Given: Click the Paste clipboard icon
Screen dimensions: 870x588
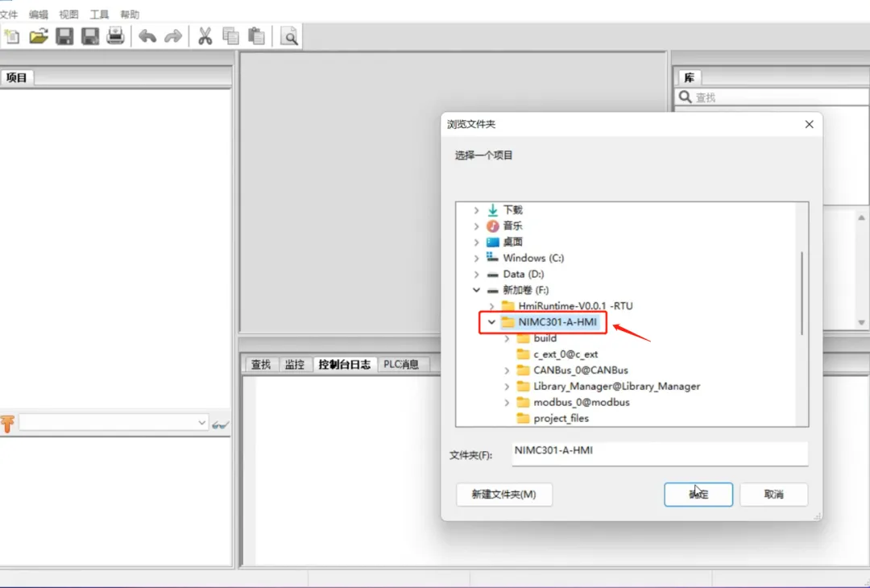Looking at the screenshot, I should pyautogui.click(x=256, y=36).
